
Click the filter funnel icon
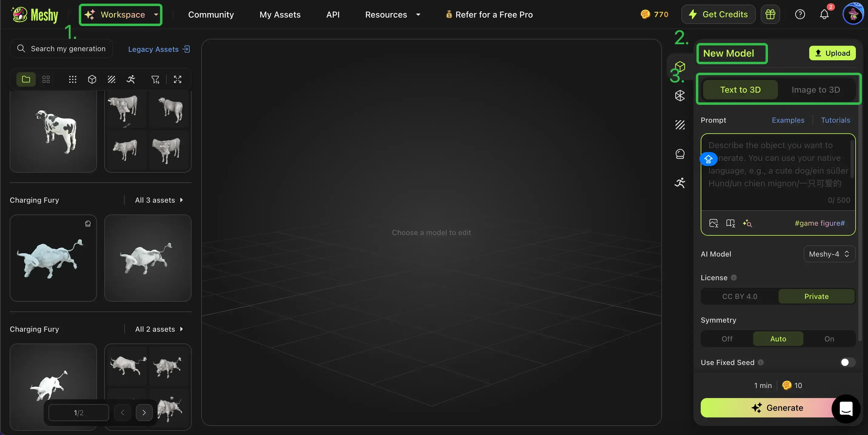pos(155,79)
